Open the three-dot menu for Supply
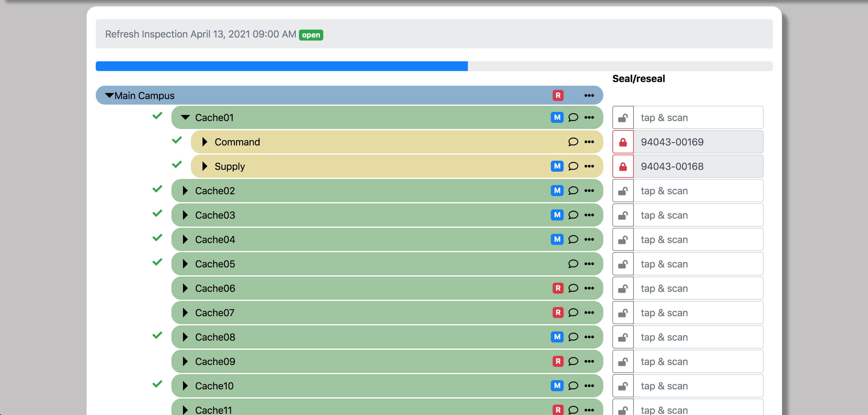Screen dimensions: 868x415 (589, 166)
